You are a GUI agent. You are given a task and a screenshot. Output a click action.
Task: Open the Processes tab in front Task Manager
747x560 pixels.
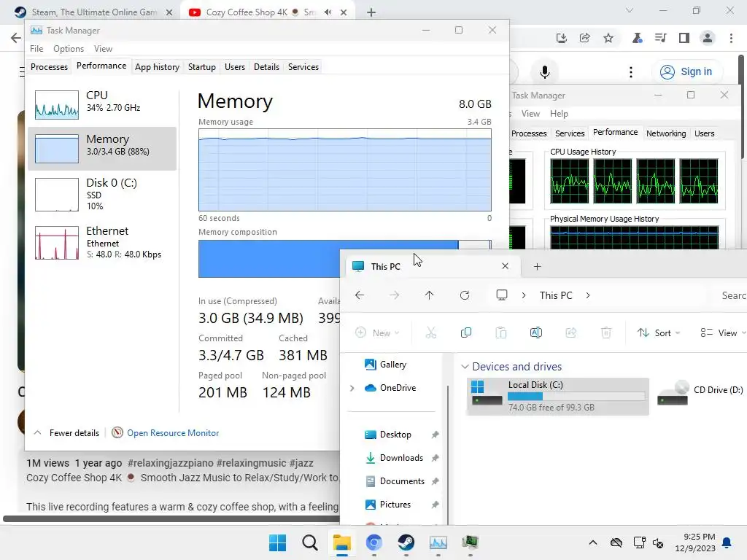(x=49, y=66)
